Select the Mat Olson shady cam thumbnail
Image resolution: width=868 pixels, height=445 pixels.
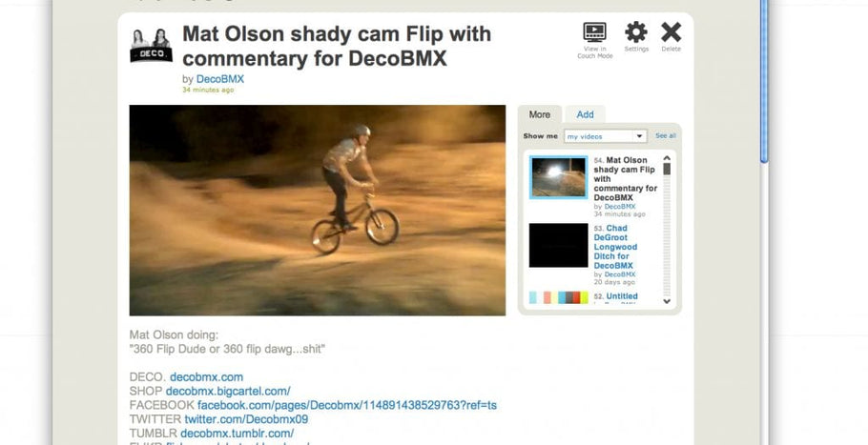point(558,177)
